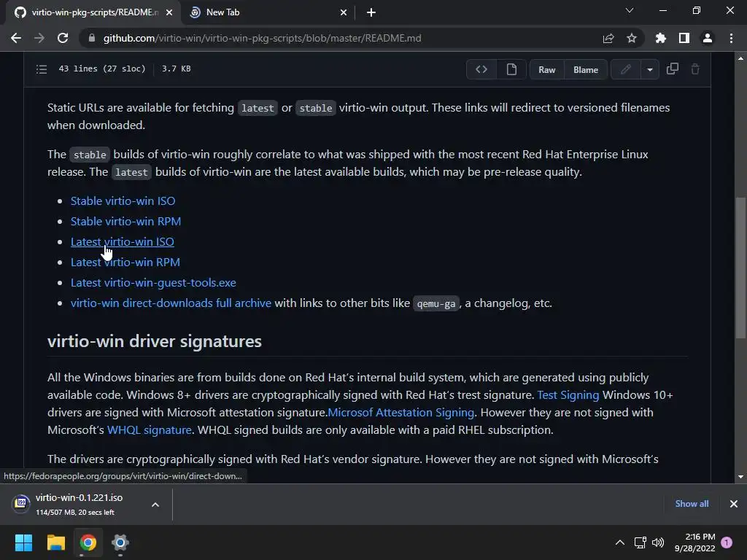
Task: Share this page via the address bar icon
Action: tap(608, 38)
